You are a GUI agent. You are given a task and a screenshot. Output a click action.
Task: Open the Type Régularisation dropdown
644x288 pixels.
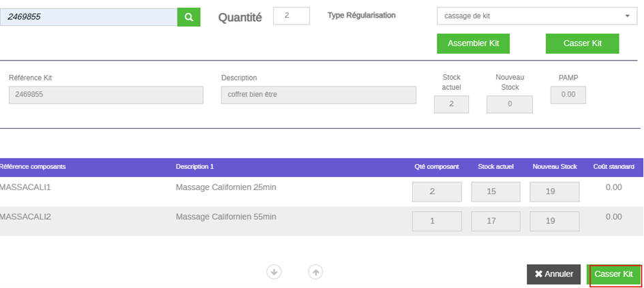tap(537, 16)
